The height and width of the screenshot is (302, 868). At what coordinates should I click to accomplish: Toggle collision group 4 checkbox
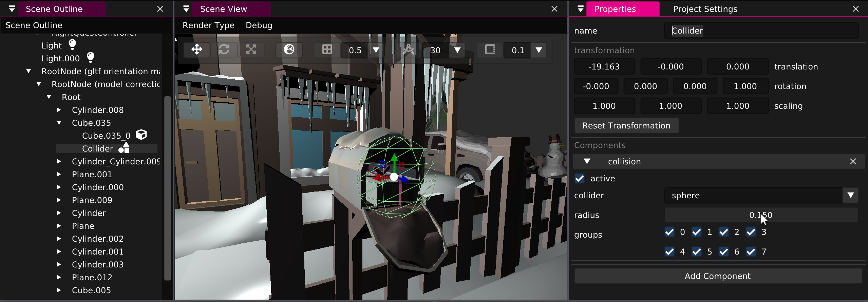(669, 251)
